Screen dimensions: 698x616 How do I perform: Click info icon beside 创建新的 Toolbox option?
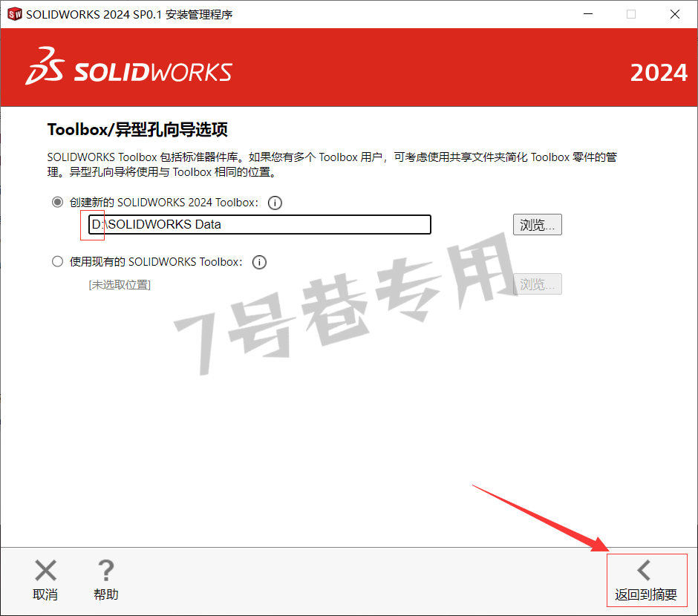click(275, 203)
